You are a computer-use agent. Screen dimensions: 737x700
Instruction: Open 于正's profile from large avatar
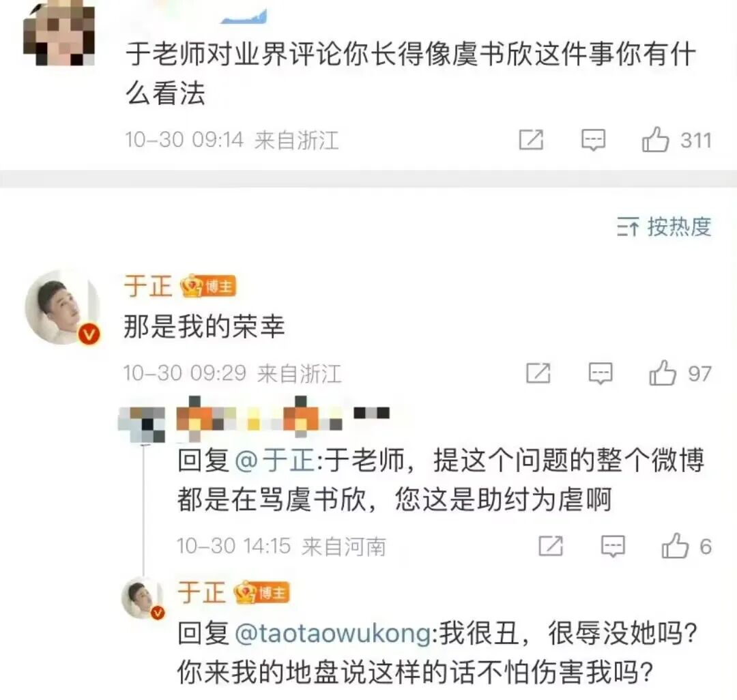[x=63, y=307]
